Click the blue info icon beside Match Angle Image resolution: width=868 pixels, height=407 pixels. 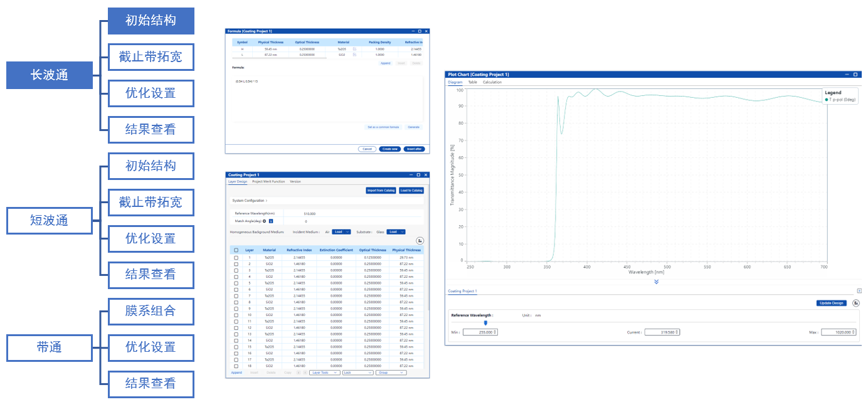pyautogui.click(x=271, y=221)
